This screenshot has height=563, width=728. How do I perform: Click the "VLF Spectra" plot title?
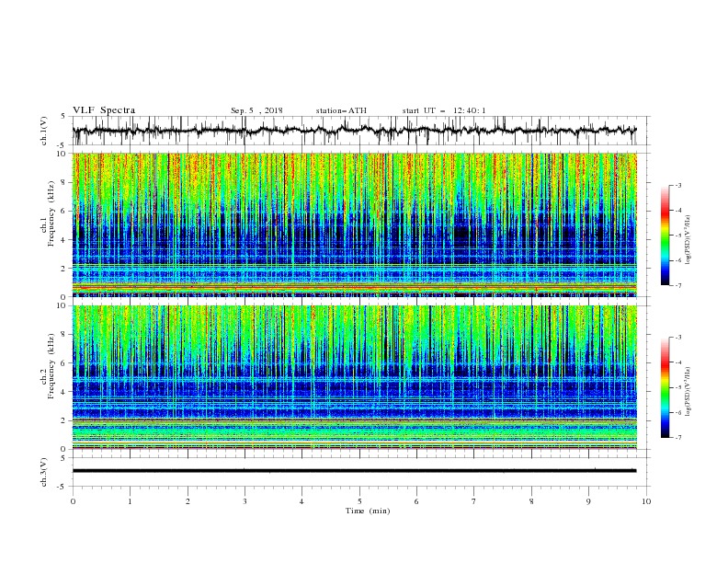coord(104,110)
